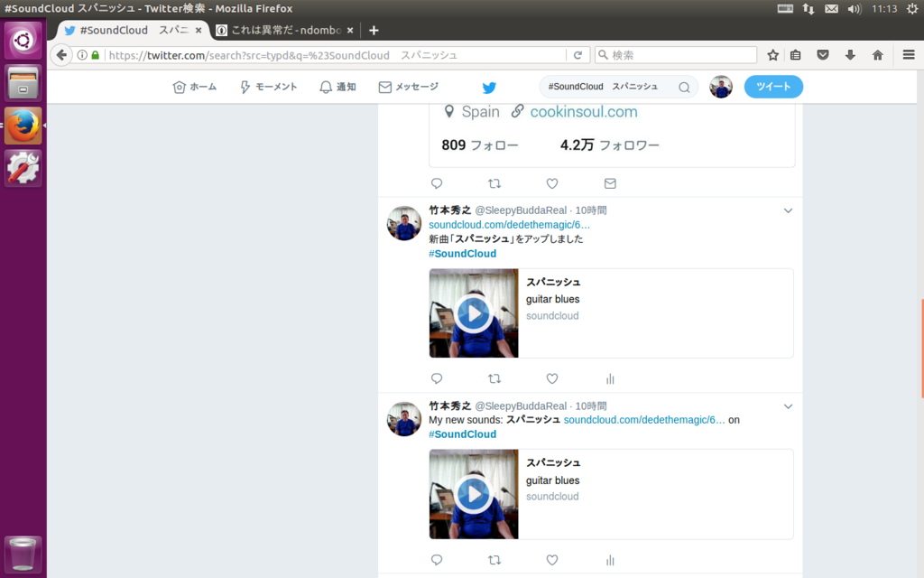Open メッセージ messages
This screenshot has width=924, height=578.
[409, 87]
